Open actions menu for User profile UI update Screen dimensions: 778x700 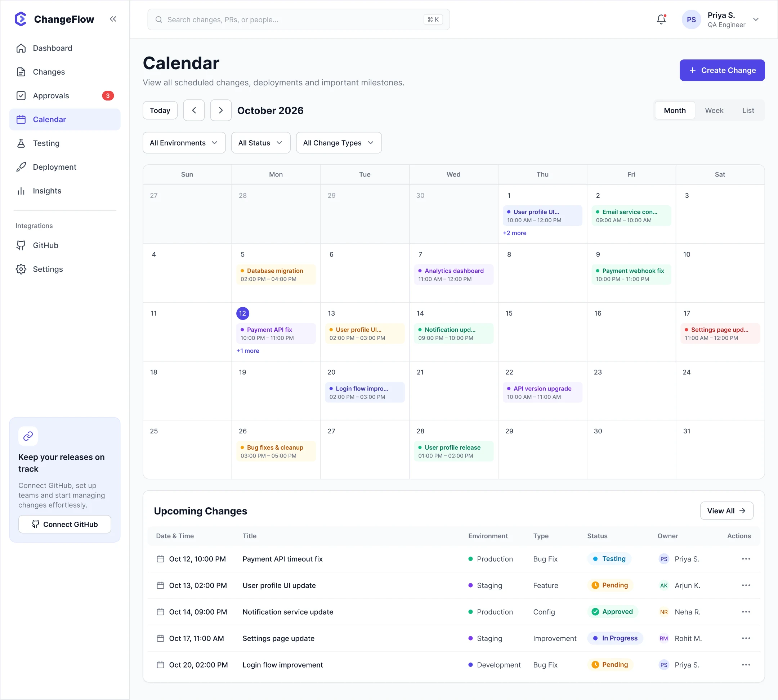[746, 585]
